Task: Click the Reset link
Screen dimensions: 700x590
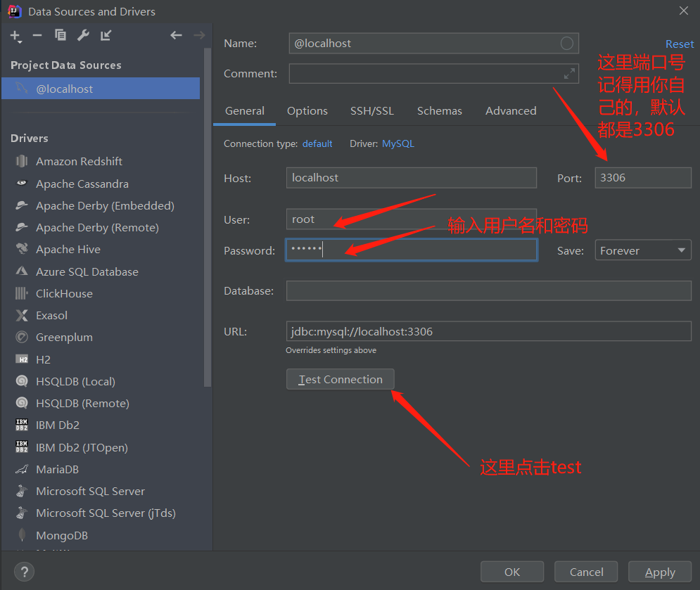Action: [x=679, y=44]
